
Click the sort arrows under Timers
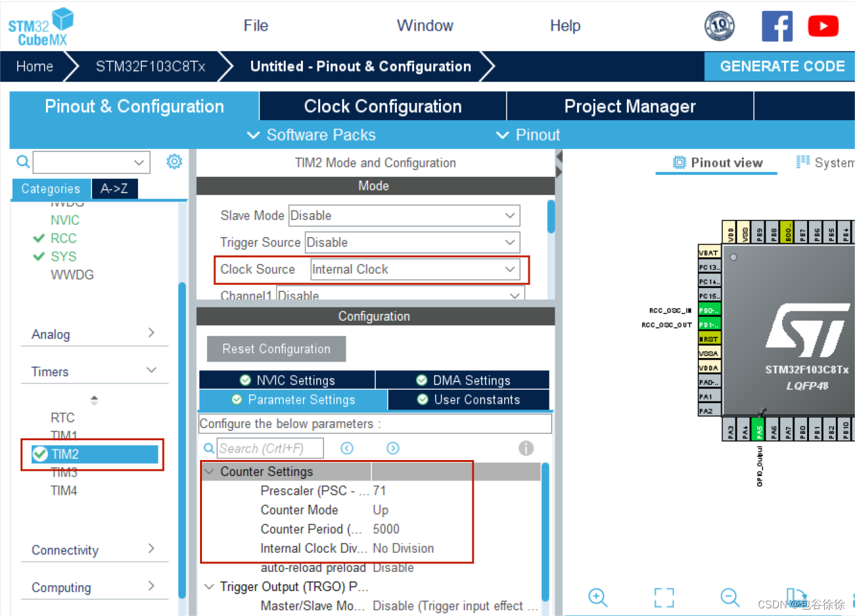click(x=94, y=400)
